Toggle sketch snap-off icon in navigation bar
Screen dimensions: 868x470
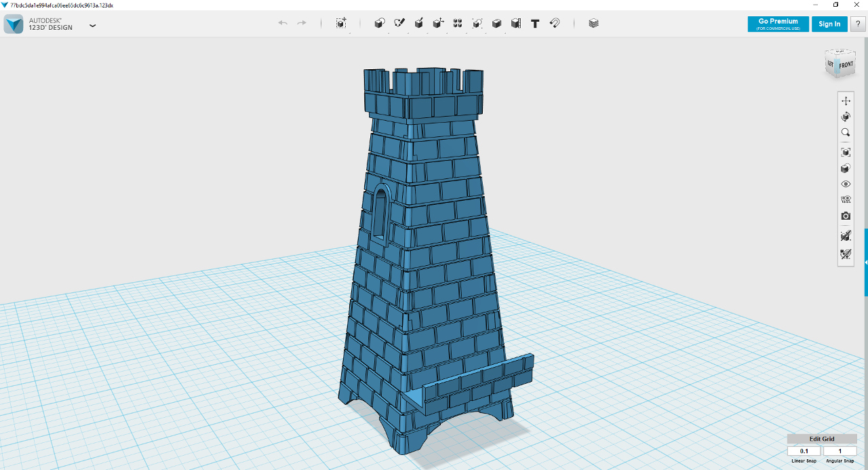[x=846, y=254]
